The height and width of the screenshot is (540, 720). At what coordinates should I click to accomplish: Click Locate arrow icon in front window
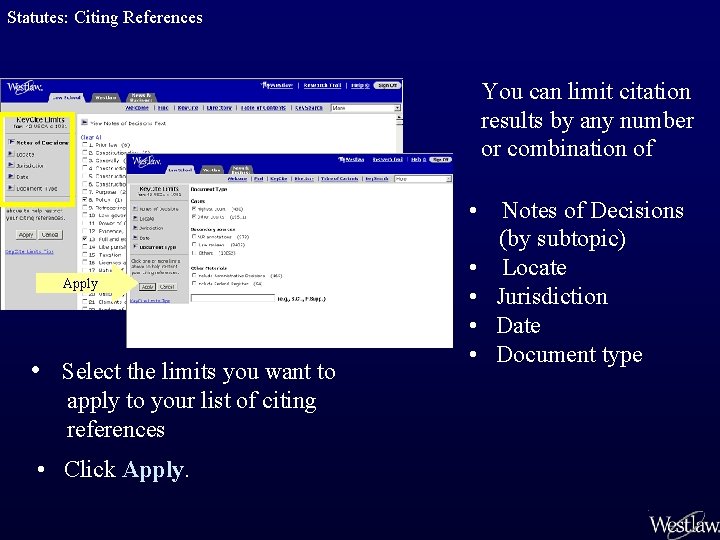135,218
